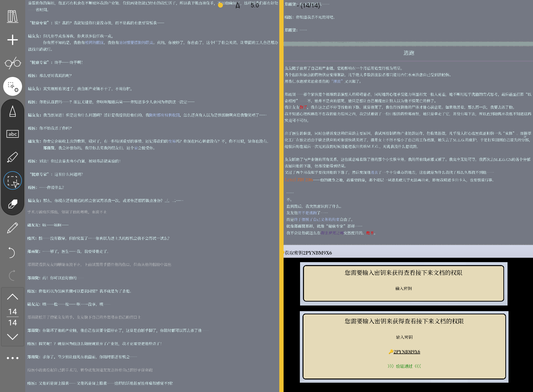Click the undo arrow
This screenshot has width=533, height=392.
(12, 252)
